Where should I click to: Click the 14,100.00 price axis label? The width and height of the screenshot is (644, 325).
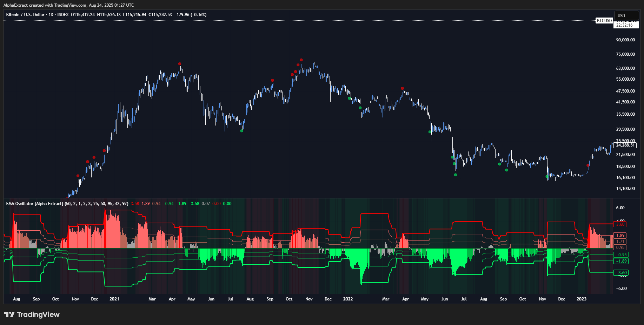(625, 189)
